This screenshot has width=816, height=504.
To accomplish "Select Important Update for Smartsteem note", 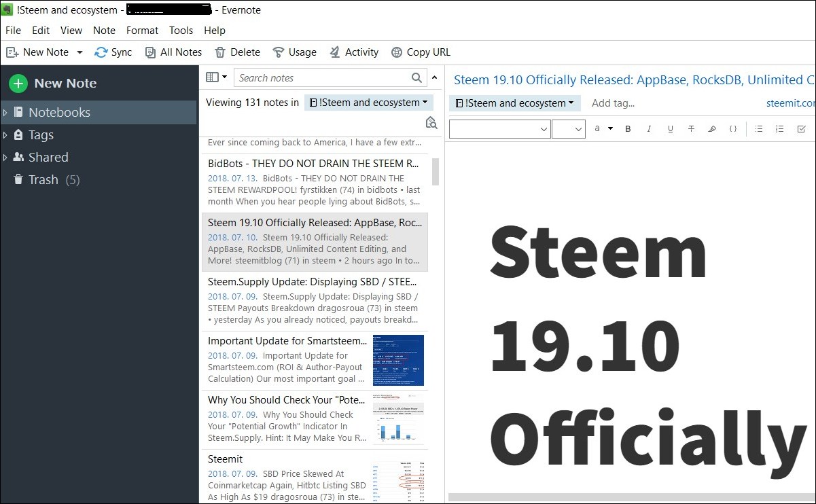I will 314,361.
